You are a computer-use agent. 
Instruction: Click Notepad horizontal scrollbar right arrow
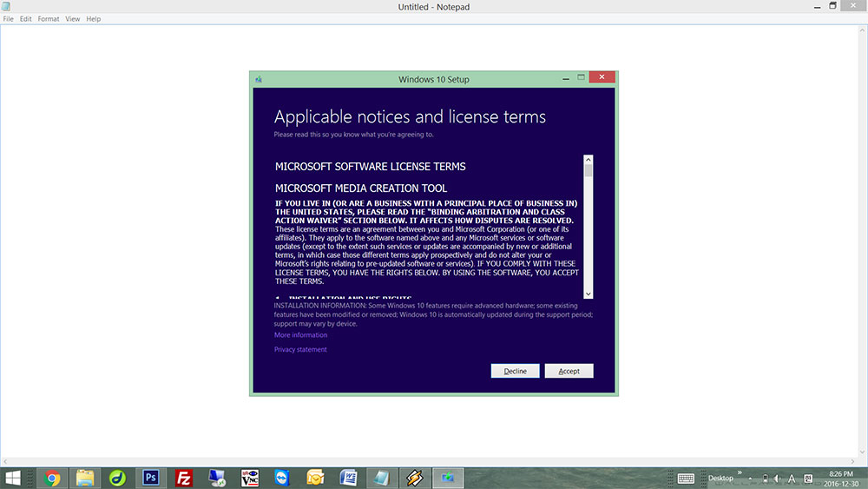coord(853,461)
